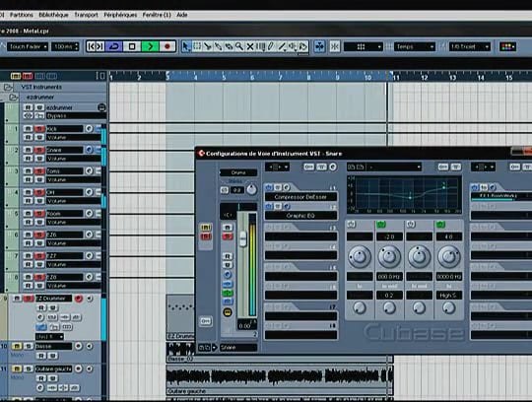
Task: Open channel settings (e) for Snare track
Action: pyautogui.click(x=89, y=150)
